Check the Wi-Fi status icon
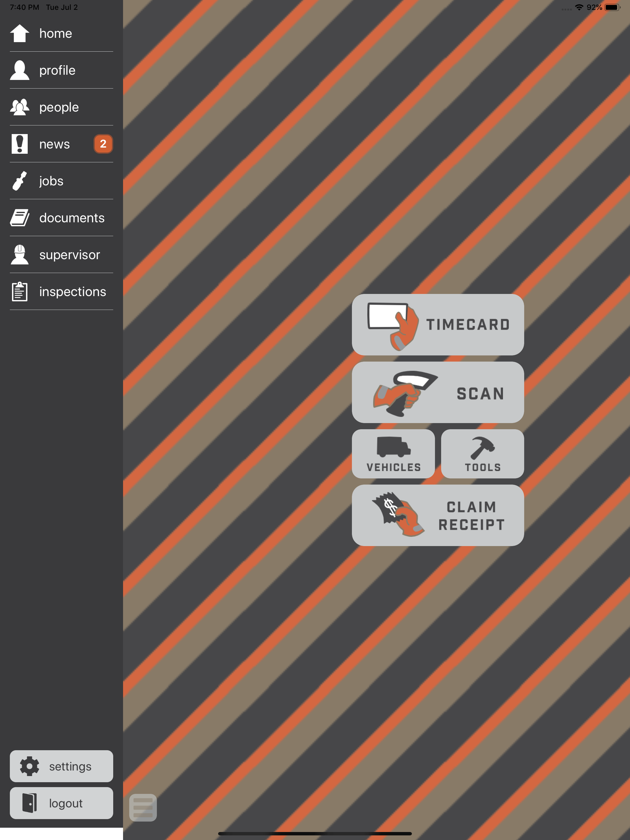This screenshot has width=630, height=840. click(579, 7)
